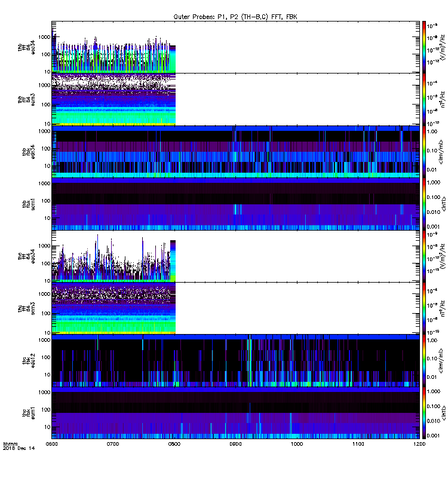Click inside the thb fbk scm1 filter bank plot
448x478 pixels.
pos(235,204)
